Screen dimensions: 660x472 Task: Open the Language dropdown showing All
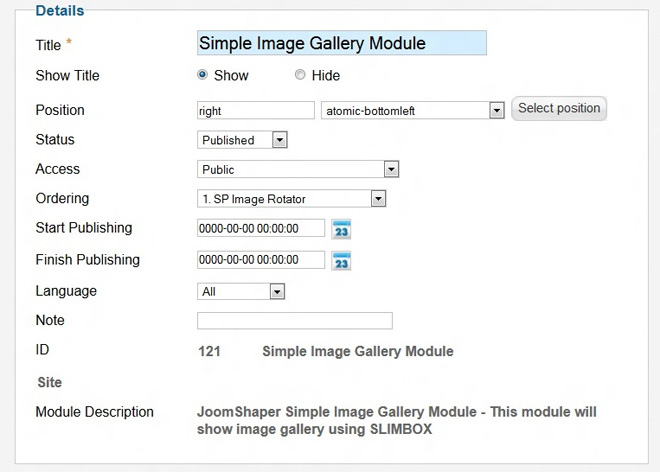coord(277,292)
